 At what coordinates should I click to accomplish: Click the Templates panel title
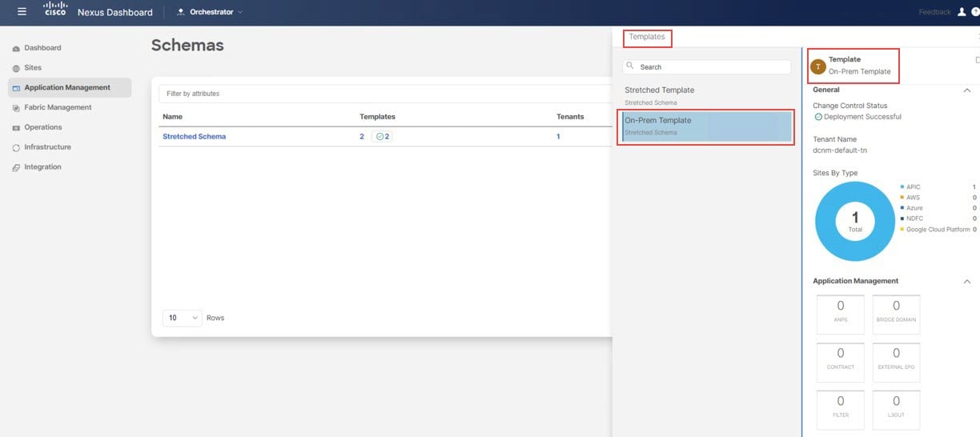pyautogui.click(x=647, y=37)
